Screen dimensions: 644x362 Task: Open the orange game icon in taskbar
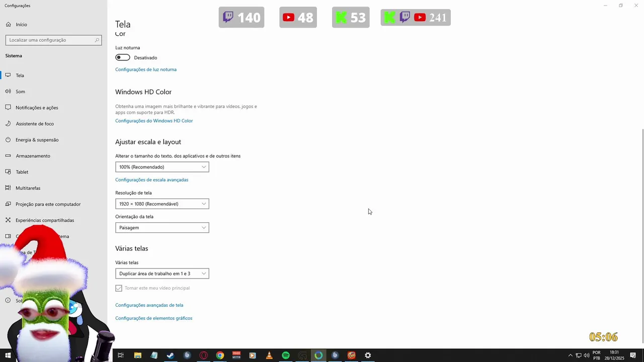pyautogui.click(x=352, y=355)
